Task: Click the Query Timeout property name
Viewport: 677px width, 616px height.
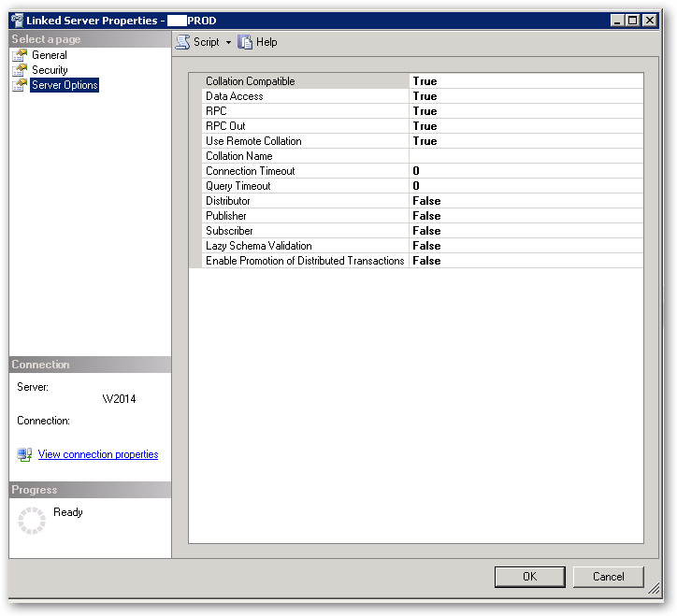Action: pos(238,186)
